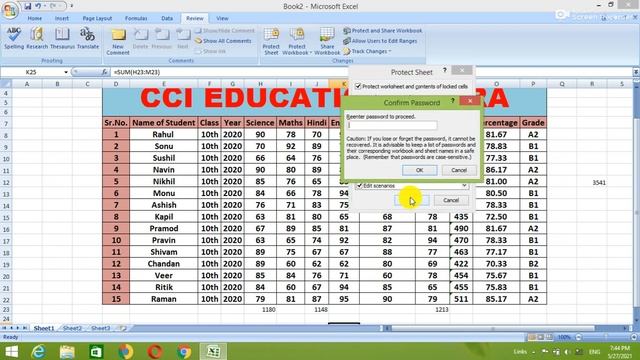Switch to Sheet3 tab
Viewport: 640px width, 360px height.
click(100, 328)
